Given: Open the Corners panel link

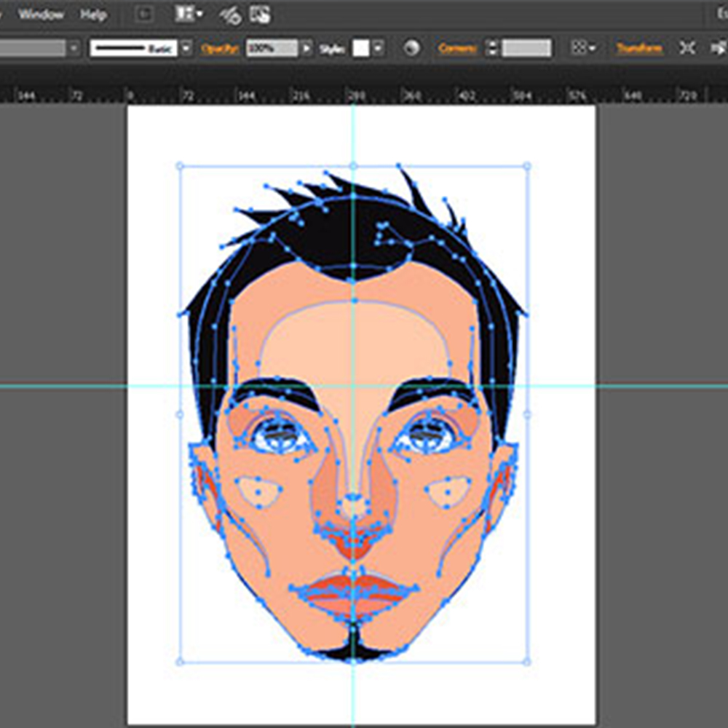Looking at the screenshot, I should (457, 48).
